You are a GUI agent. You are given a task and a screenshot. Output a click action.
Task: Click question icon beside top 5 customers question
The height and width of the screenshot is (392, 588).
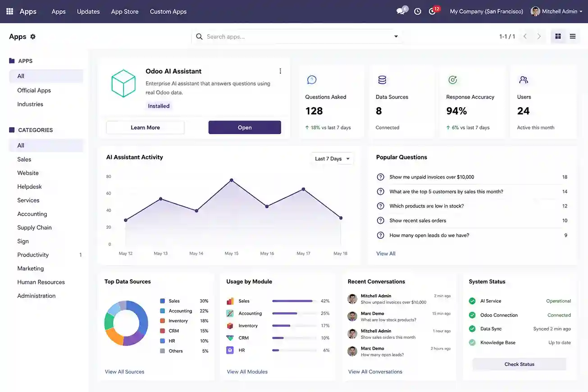[x=380, y=191]
